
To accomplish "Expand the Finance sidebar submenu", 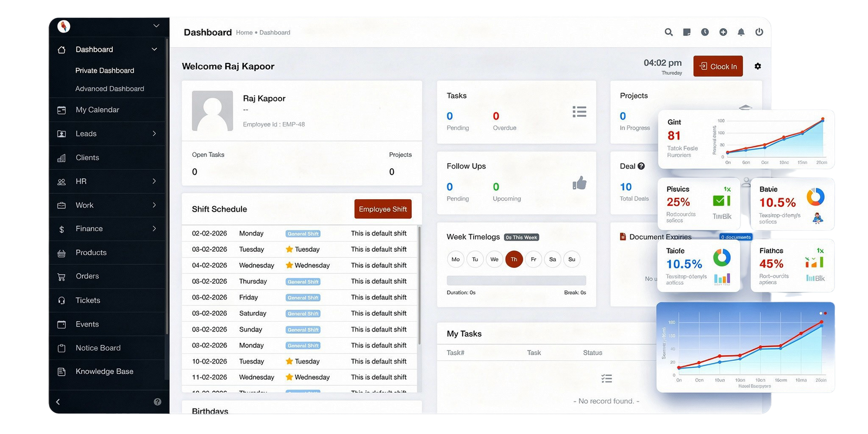I will [x=154, y=228].
